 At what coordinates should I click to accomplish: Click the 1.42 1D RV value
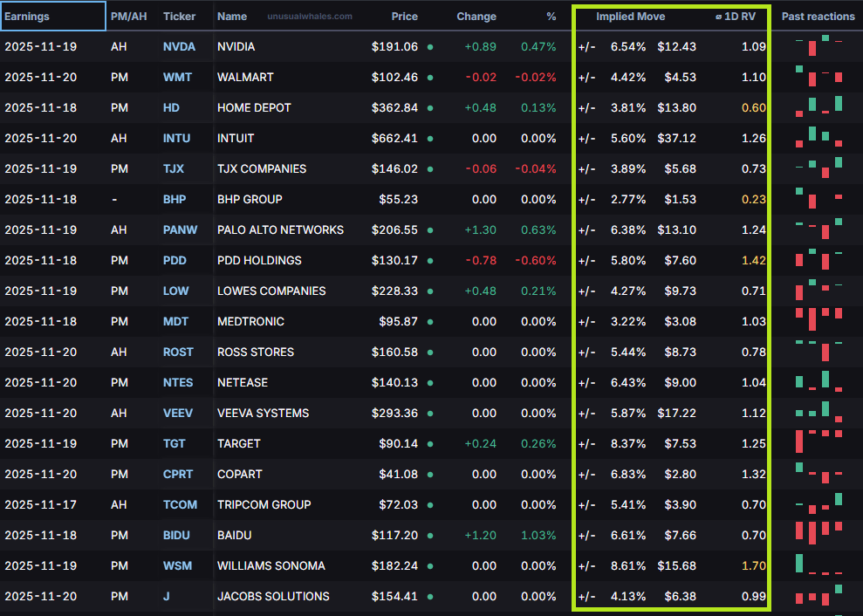[753, 260]
